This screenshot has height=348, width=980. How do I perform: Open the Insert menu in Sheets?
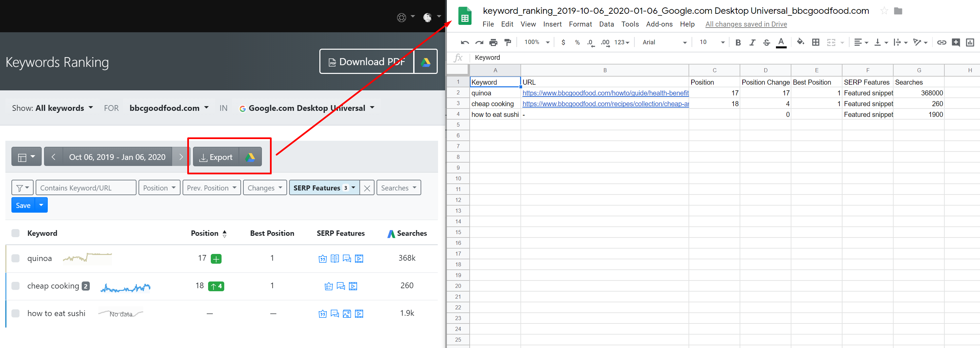coord(552,24)
